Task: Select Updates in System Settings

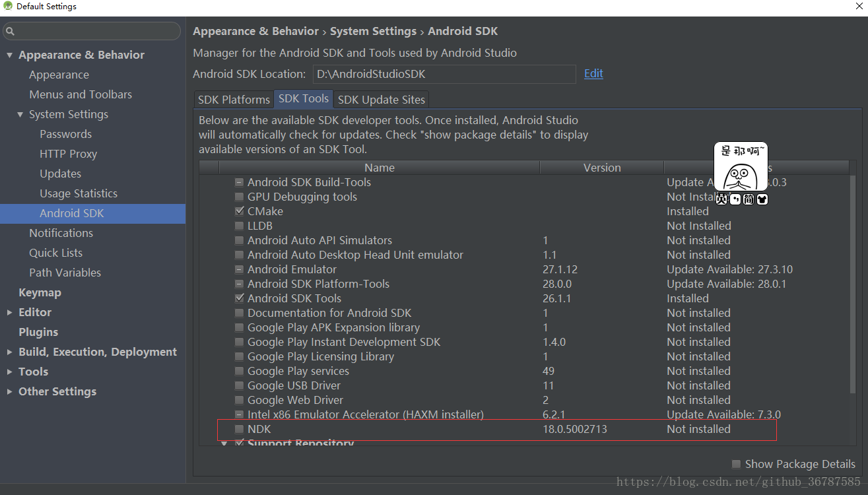Action: [x=60, y=174]
